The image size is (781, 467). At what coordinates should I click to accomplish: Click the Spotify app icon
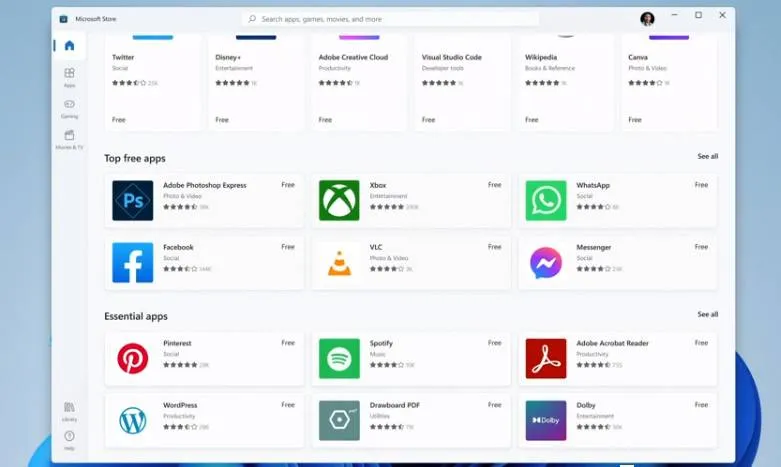339,358
